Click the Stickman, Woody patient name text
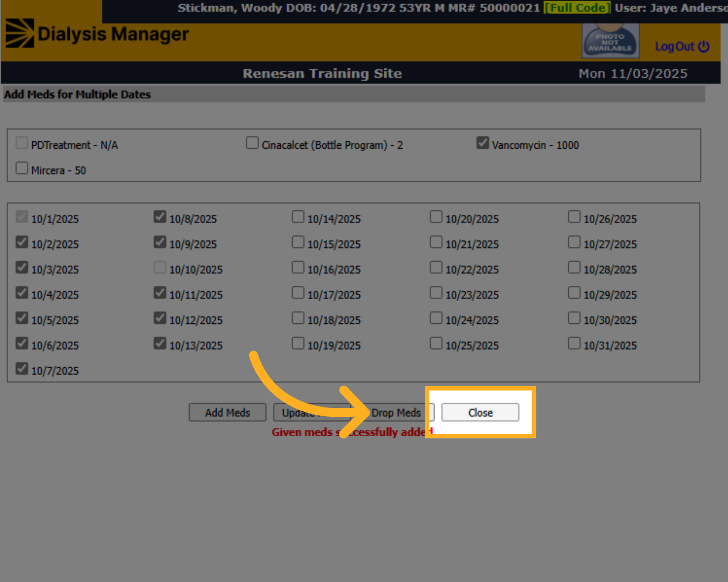This screenshot has width=728, height=582. tap(230, 8)
